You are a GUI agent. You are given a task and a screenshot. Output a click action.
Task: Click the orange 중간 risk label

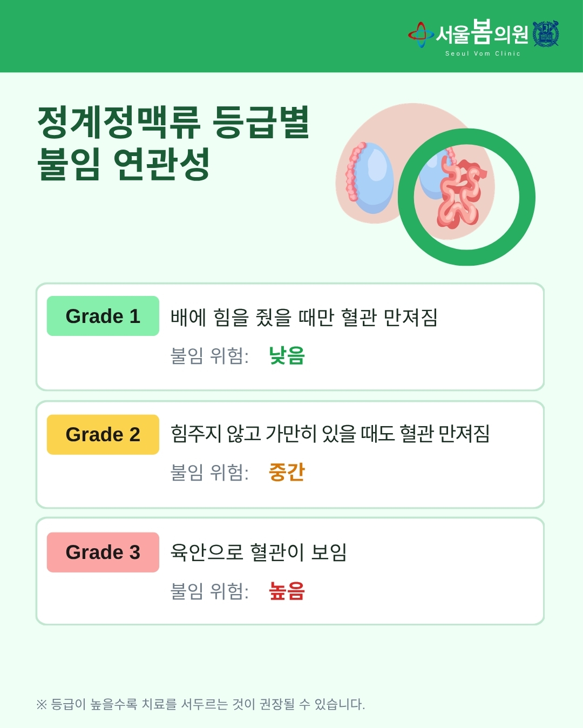pyautogui.click(x=287, y=472)
